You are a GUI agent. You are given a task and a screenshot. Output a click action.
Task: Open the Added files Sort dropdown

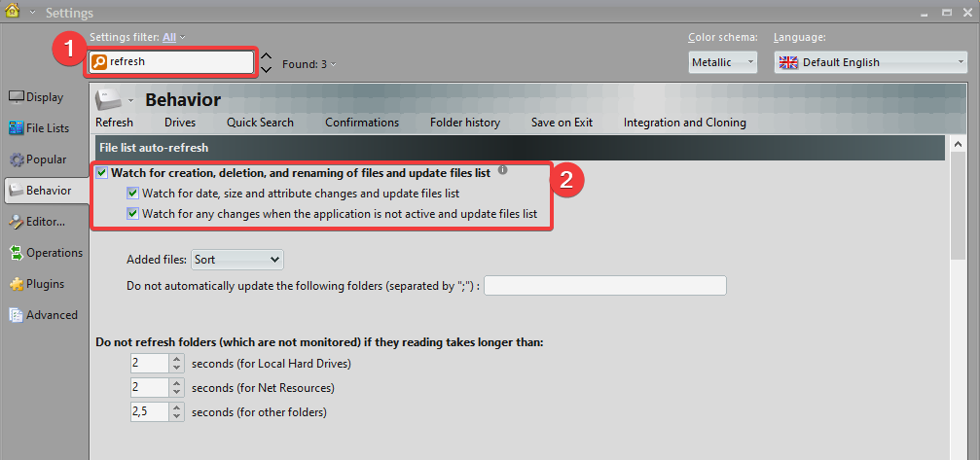pyautogui.click(x=236, y=260)
